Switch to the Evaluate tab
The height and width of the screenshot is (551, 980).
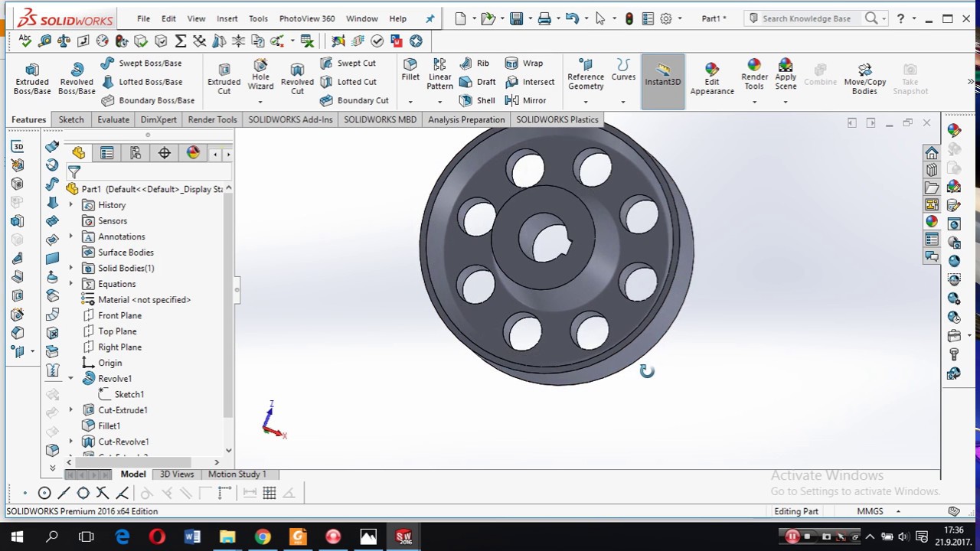113,119
